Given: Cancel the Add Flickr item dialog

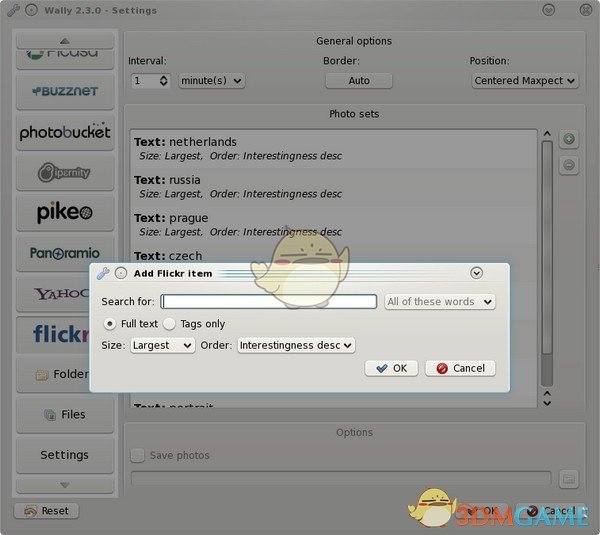Looking at the screenshot, I should (x=460, y=368).
